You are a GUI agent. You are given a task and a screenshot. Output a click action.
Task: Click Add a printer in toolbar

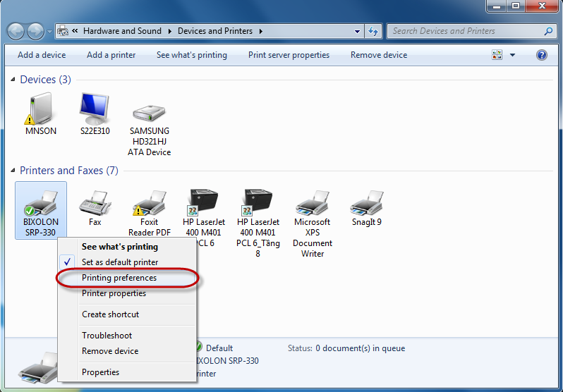(x=111, y=55)
